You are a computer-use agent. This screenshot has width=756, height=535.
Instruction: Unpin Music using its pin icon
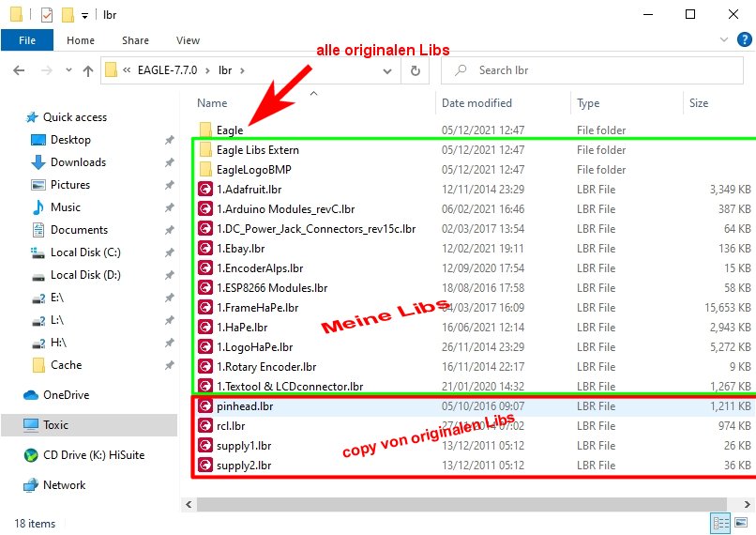click(169, 207)
